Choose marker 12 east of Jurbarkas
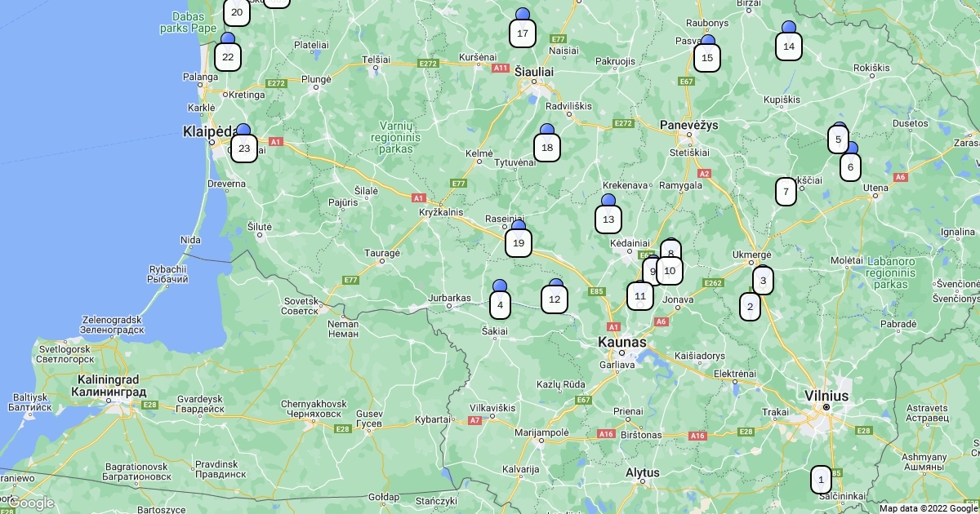The image size is (980, 514). [x=555, y=299]
